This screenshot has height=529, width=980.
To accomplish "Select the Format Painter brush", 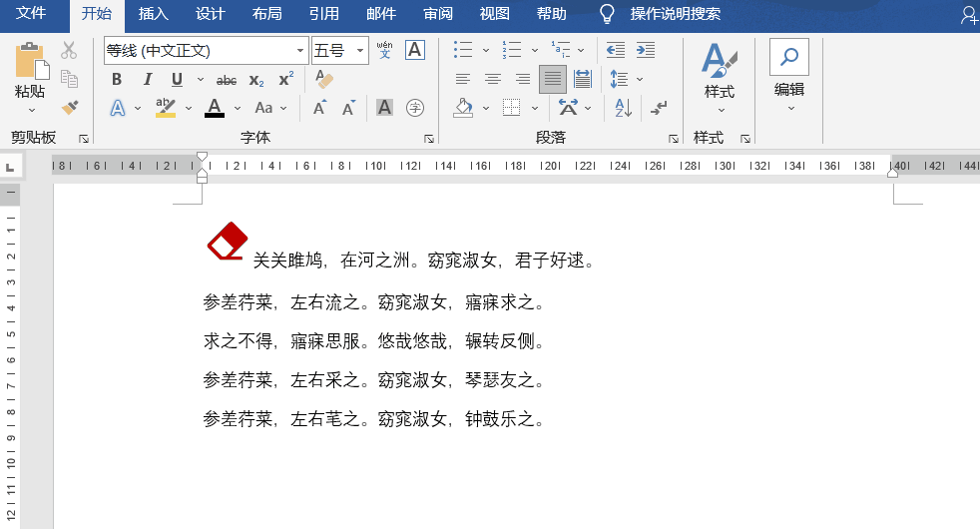I will 70,108.
